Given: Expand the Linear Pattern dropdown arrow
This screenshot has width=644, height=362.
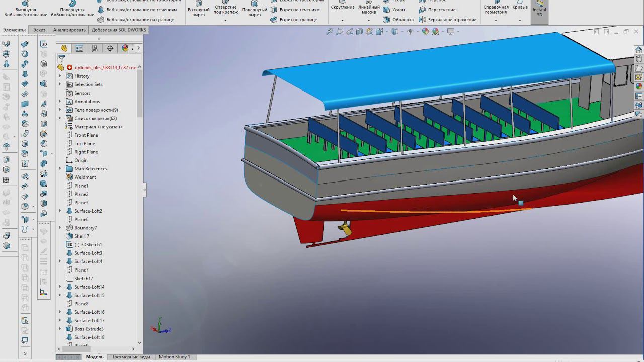Looking at the screenshot, I should (x=369, y=21).
